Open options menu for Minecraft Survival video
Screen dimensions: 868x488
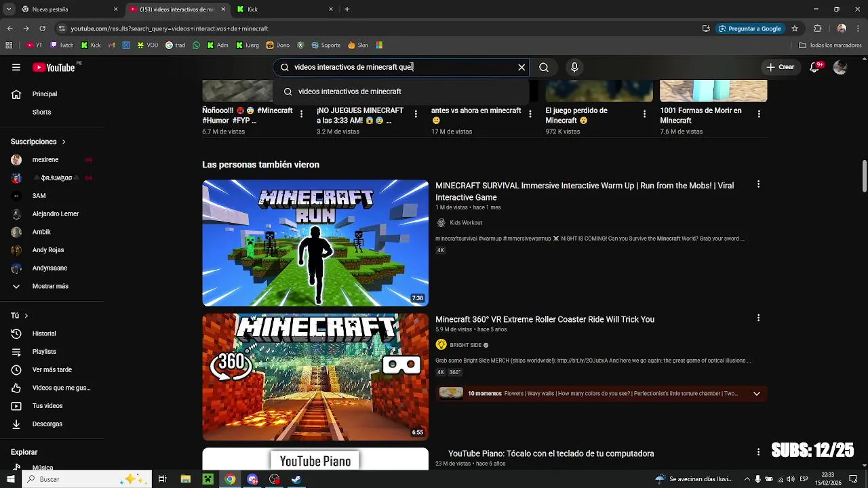coord(758,184)
